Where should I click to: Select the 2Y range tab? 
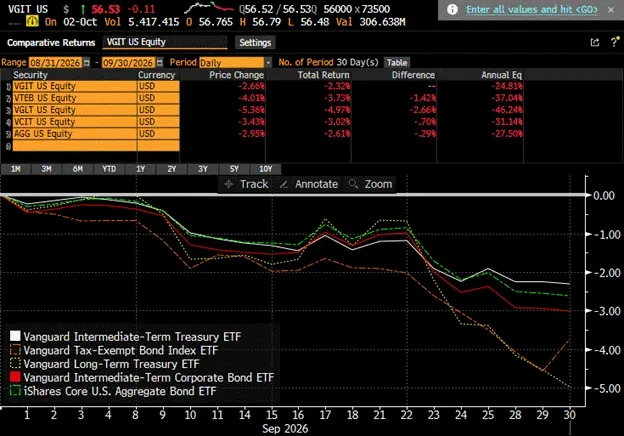click(x=172, y=169)
